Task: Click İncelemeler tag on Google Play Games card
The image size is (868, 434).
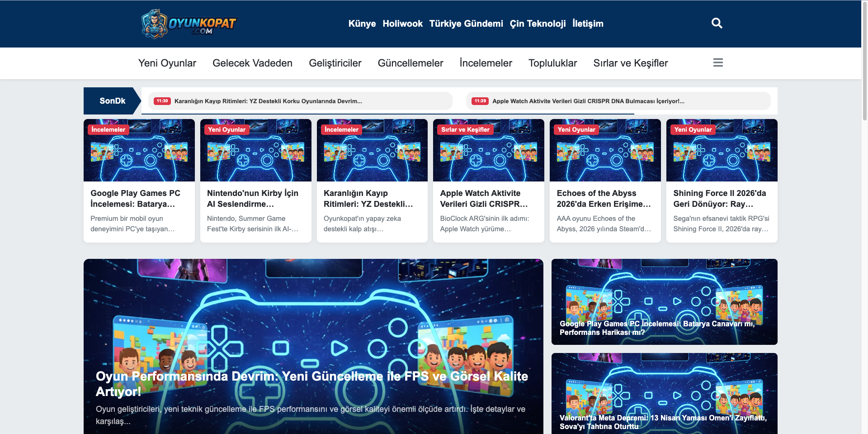Action: [108, 129]
